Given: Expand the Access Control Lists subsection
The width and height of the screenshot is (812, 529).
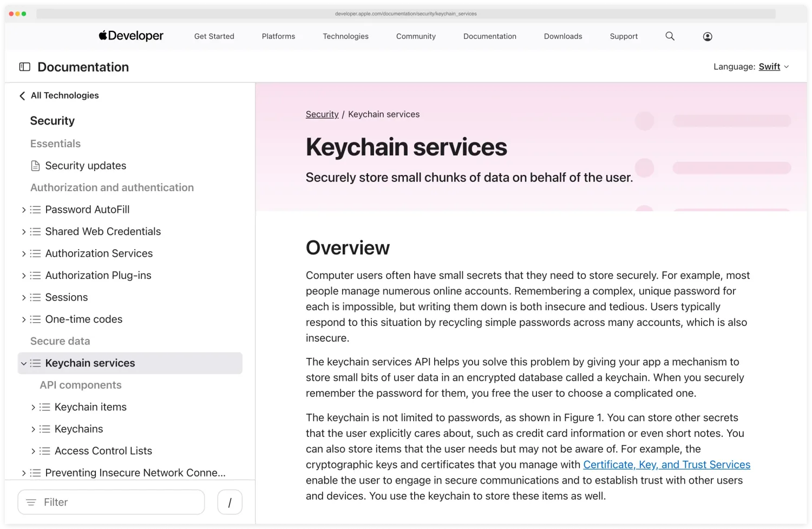Looking at the screenshot, I should 33,451.
